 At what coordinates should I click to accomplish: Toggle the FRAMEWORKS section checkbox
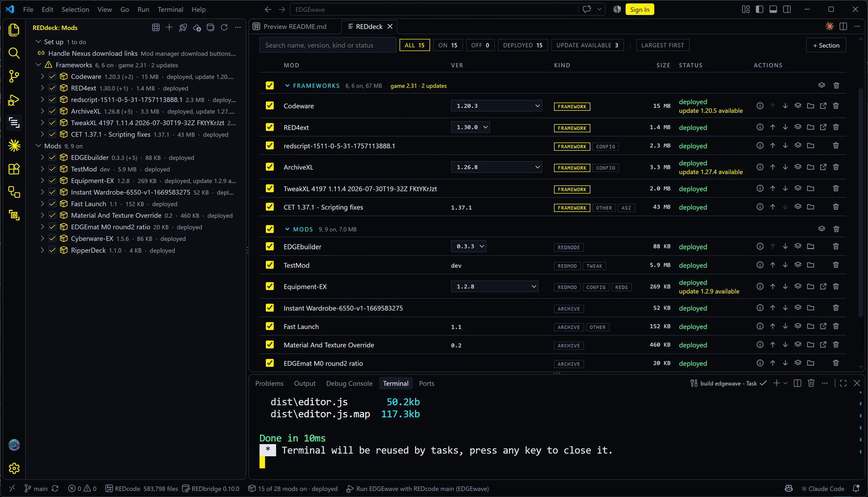[x=270, y=86]
